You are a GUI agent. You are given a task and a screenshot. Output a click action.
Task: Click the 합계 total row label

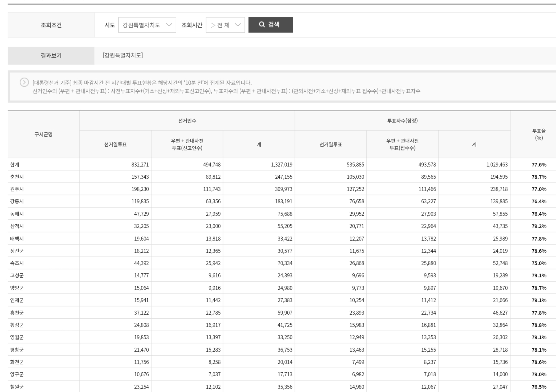tap(15, 165)
